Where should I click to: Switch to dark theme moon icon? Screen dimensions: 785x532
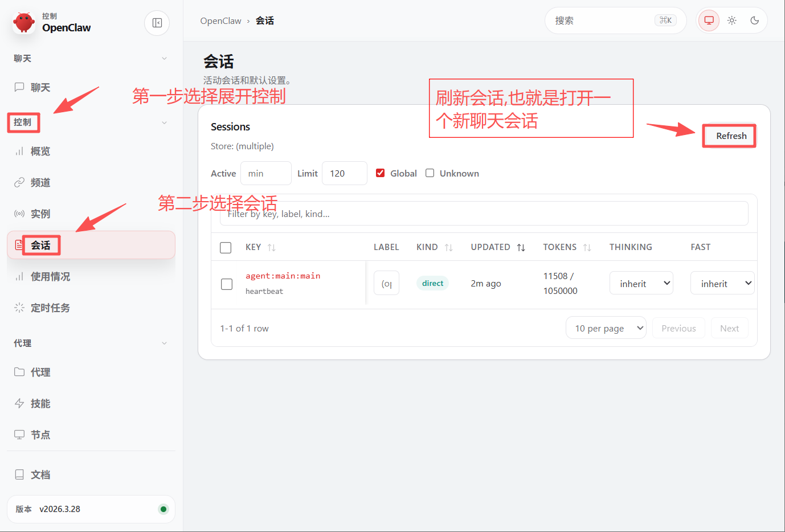pyautogui.click(x=755, y=21)
